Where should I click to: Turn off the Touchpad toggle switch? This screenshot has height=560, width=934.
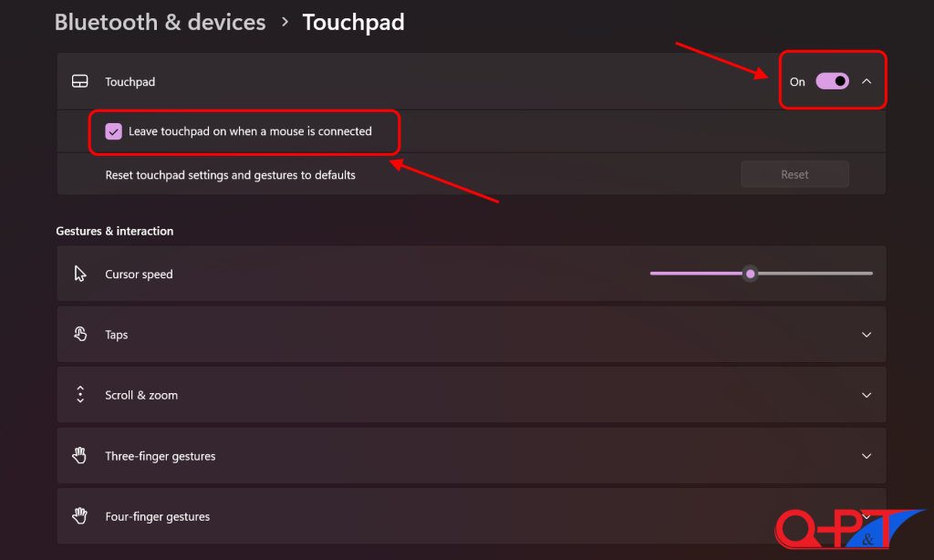832,81
